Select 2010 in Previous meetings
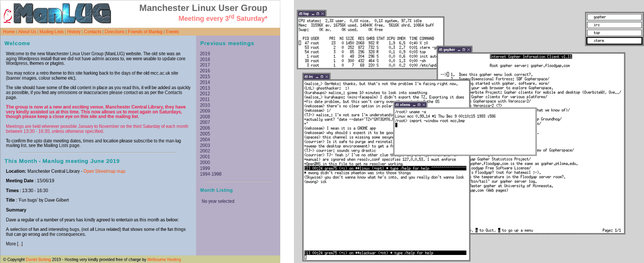Image resolution: width=644 pixels, height=263 pixels. [x=205, y=105]
